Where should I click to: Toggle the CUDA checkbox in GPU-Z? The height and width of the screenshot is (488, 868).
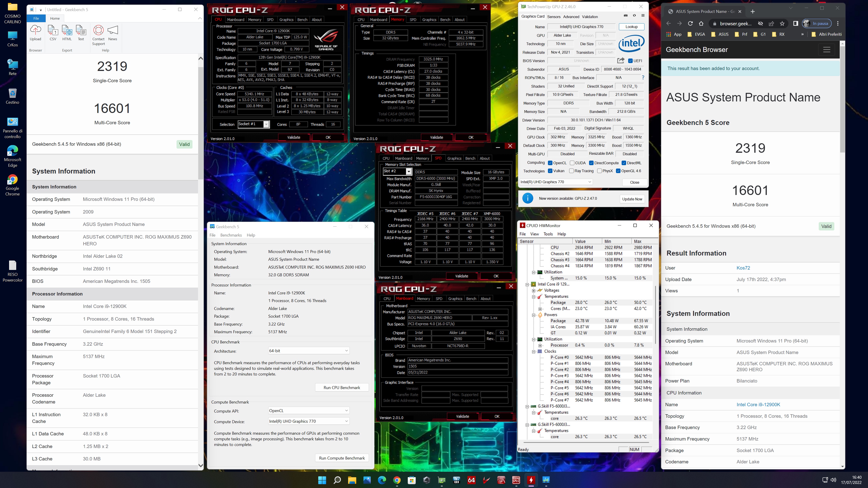tap(572, 163)
